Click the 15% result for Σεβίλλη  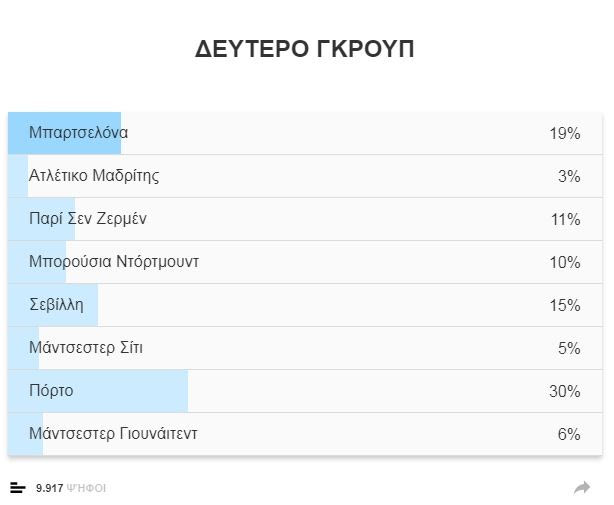[x=564, y=306]
